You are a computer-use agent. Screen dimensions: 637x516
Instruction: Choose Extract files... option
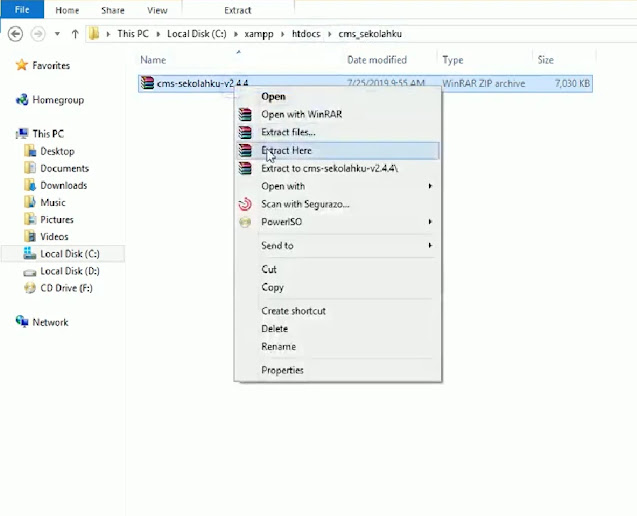click(x=338, y=132)
